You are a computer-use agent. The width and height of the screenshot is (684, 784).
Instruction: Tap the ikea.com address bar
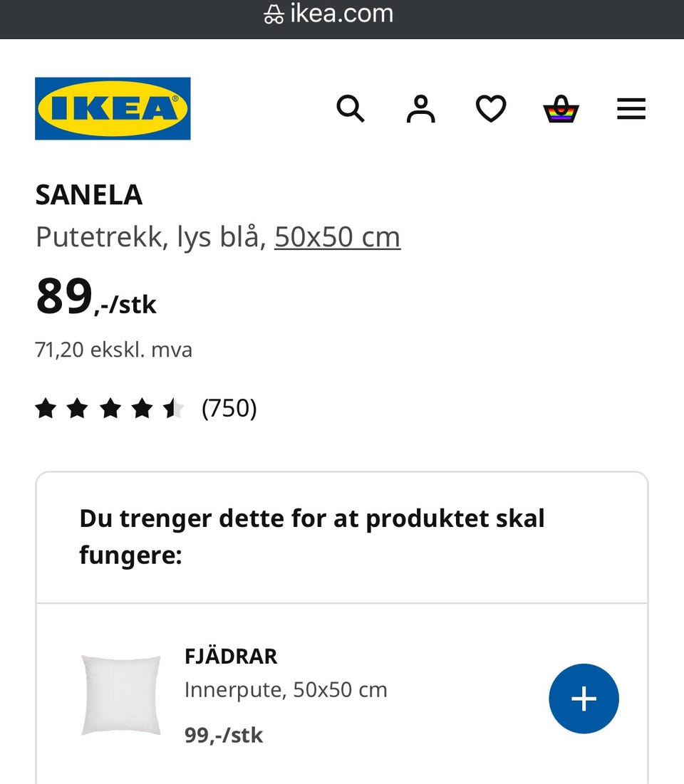(342, 14)
